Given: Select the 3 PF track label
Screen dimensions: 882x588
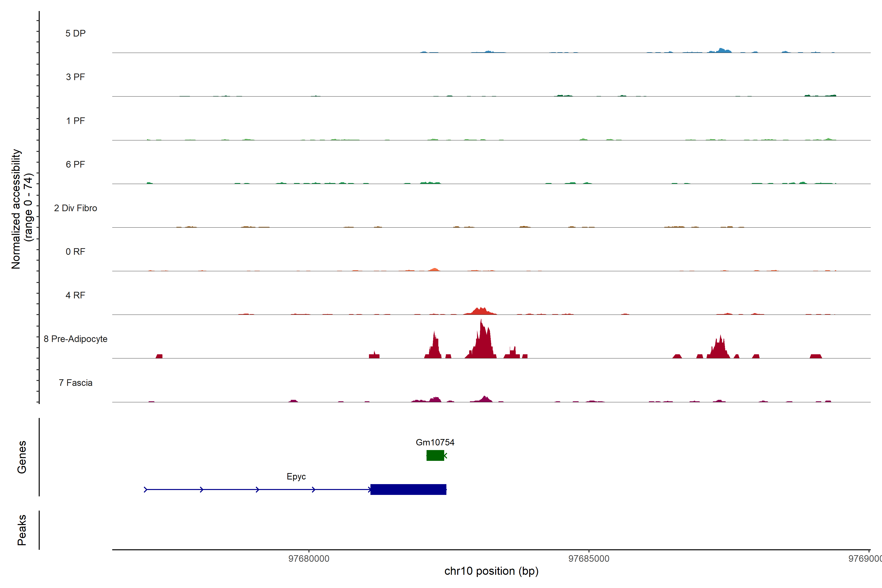Looking at the screenshot, I should tap(75, 77).
